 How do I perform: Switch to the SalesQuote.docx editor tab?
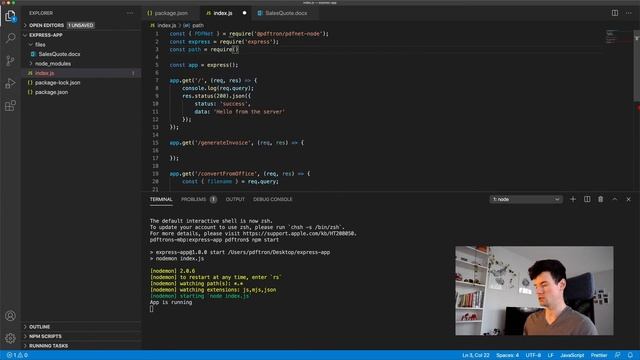pos(284,13)
